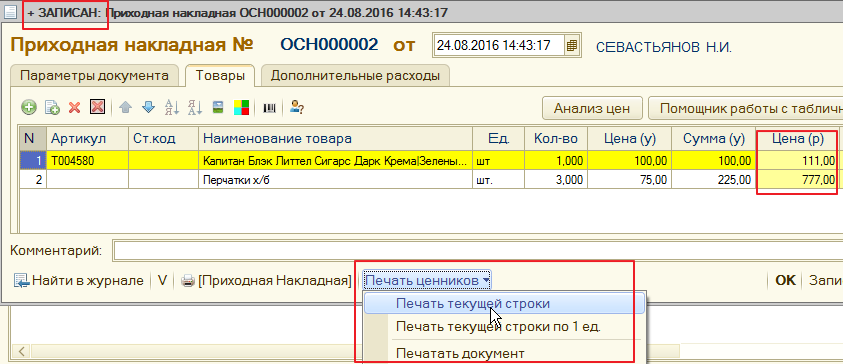Click the Цена (р) column header
843x364 pixels.
pyautogui.click(x=797, y=139)
